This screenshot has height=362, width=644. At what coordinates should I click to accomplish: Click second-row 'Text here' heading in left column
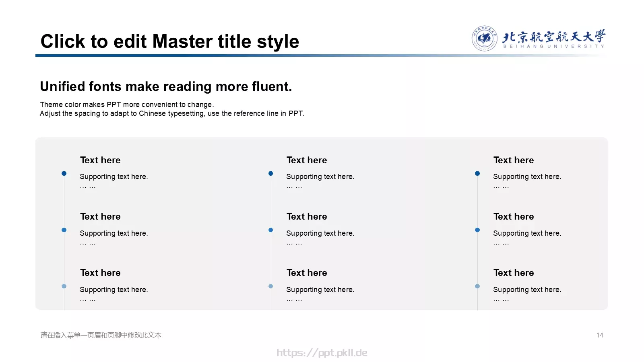[x=100, y=216]
